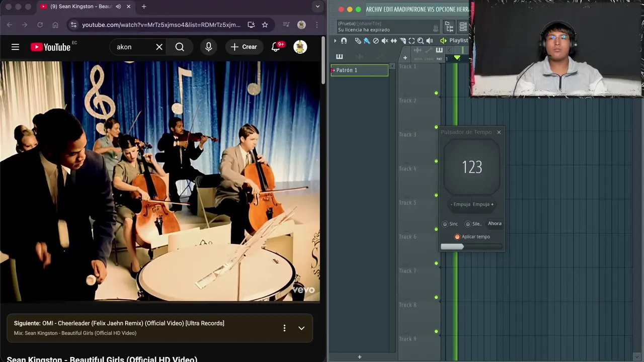Select the Delete tool in the playlist toolbar
Screen dimensions: 644x362
(376, 41)
